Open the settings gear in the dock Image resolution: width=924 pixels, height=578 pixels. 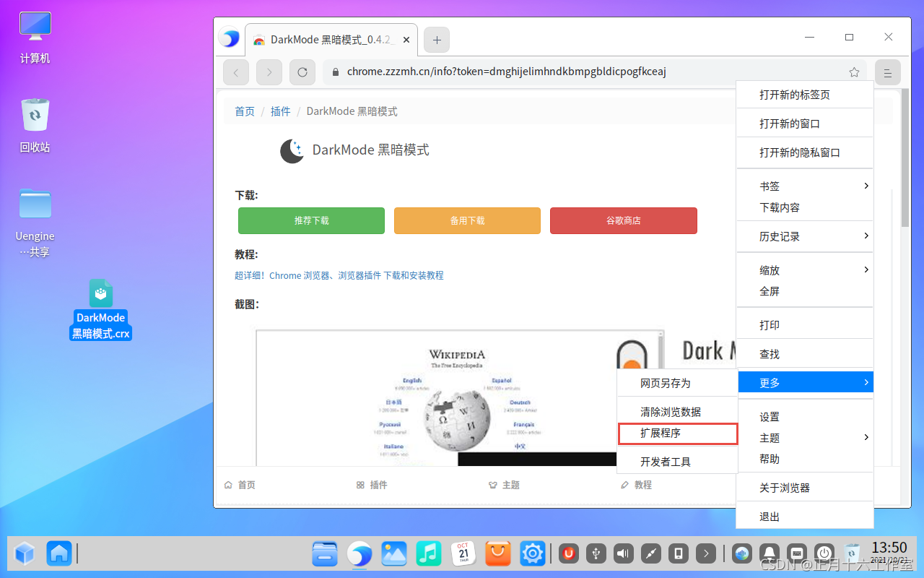533,554
